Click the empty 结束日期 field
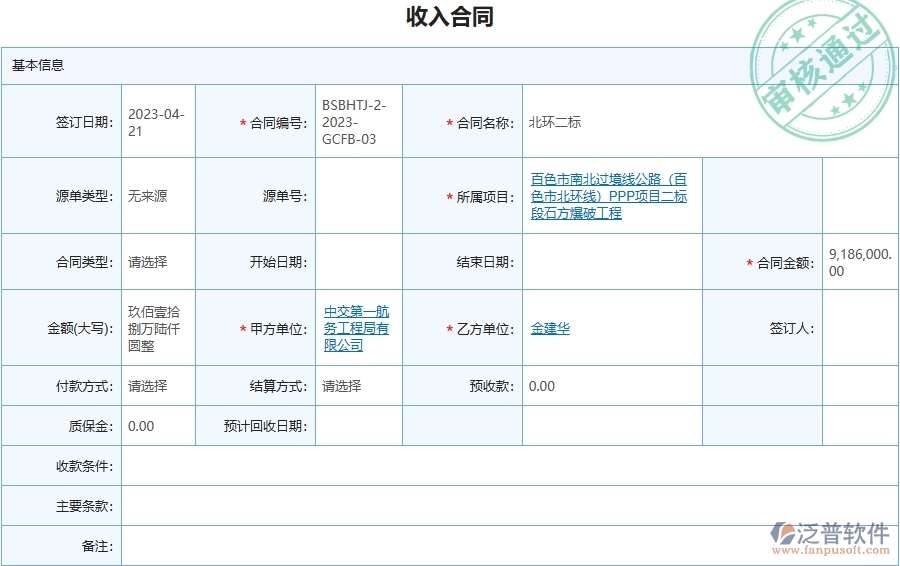 pyautogui.click(x=612, y=262)
